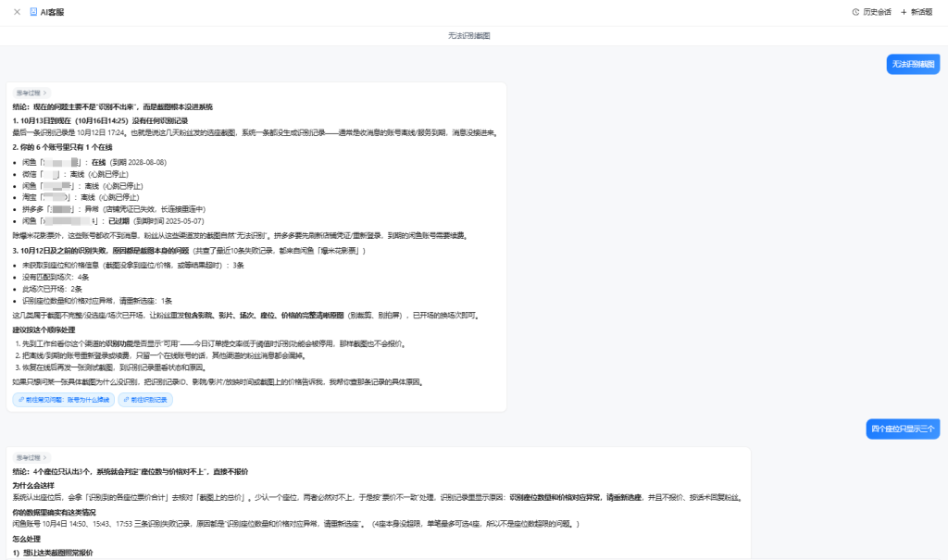Select the 四个座位只显示三个 message bubble

tap(903, 429)
